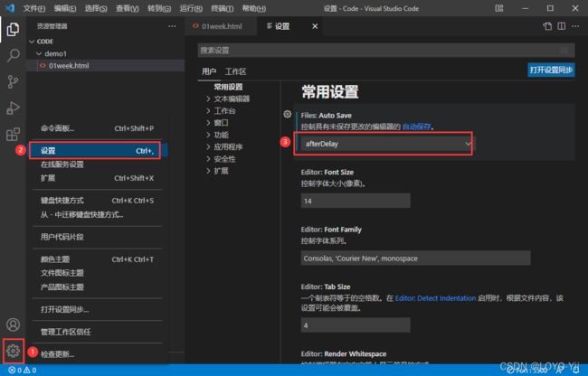
Task: Expand 窗口 settings category
Action: tap(217, 123)
